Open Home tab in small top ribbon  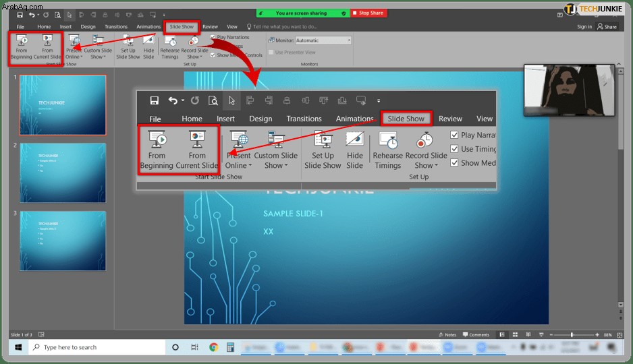(x=44, y=26)
